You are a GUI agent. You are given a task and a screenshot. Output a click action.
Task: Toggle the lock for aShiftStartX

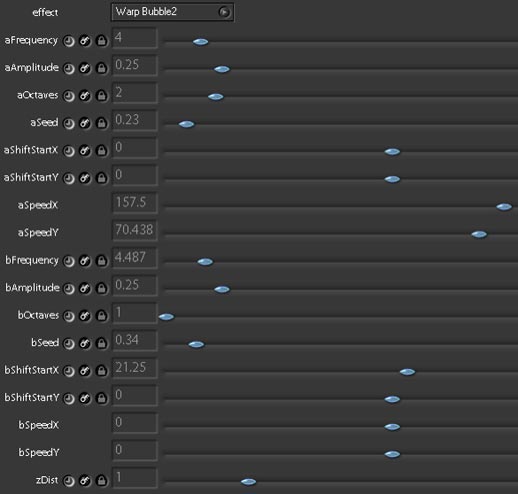pos(102,151)
